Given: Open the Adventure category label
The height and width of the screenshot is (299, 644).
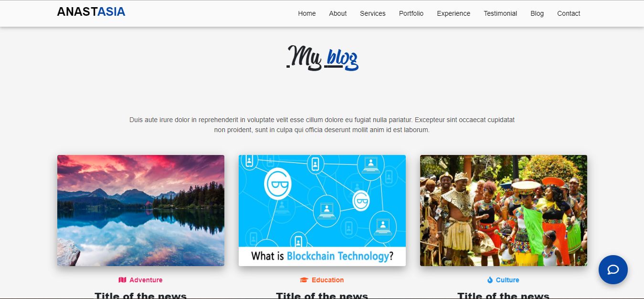Looking at the screenshot, I should (146, 280).
